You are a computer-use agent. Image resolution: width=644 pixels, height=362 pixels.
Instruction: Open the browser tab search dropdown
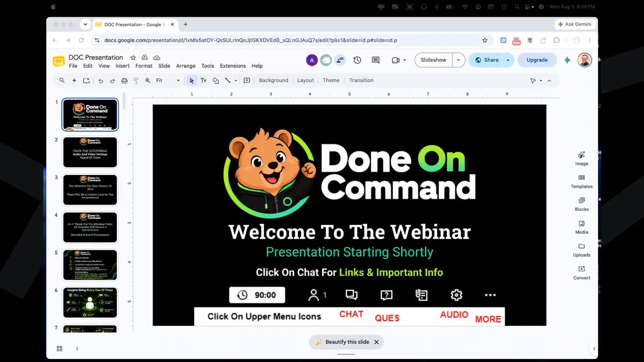(x=85, y=24)
